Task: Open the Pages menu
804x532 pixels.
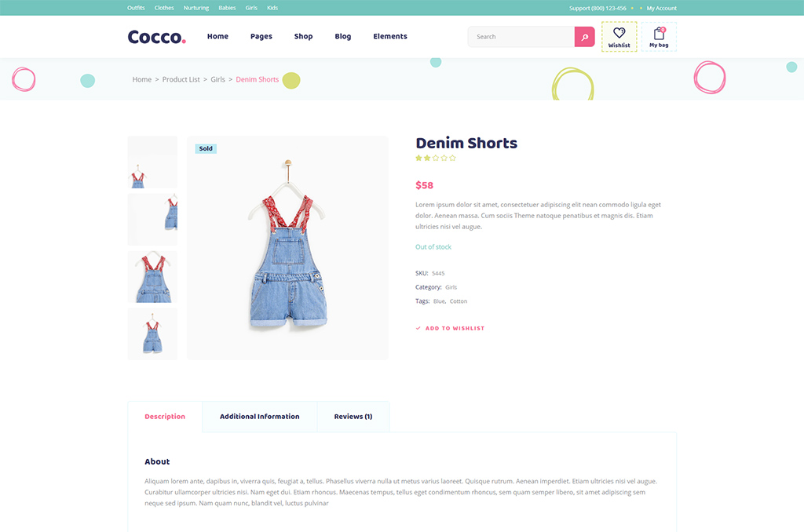Action: point(261,36)
